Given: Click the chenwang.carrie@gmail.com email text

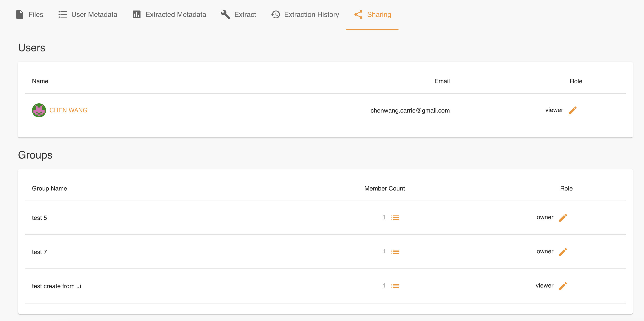Looking at the screenshot, I should coord(410,110).
